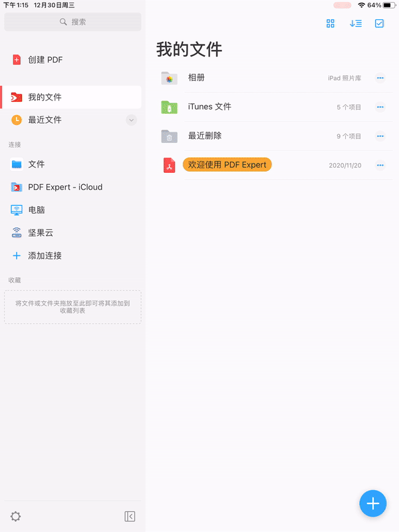Enable file selection mode checkbox icon
This screenshot has height=532, width=399.
tap(379, 23)
